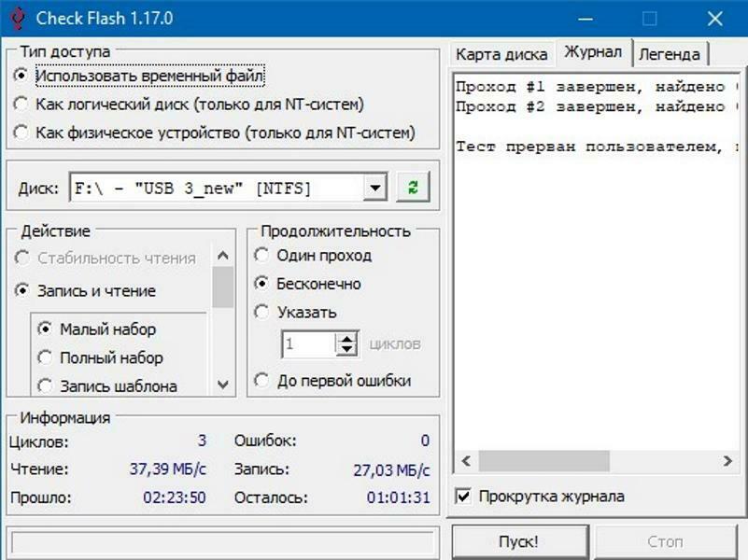This screenshot has width=748, height=560.
Task: Click the Ошибок count value 0
Action: click(425, 441)
